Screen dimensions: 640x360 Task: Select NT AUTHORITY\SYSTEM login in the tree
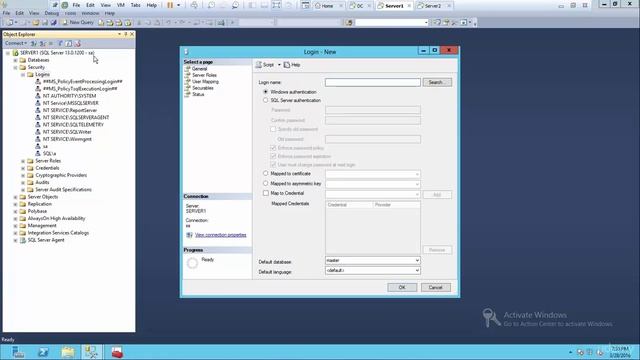[x=69, y=96]
